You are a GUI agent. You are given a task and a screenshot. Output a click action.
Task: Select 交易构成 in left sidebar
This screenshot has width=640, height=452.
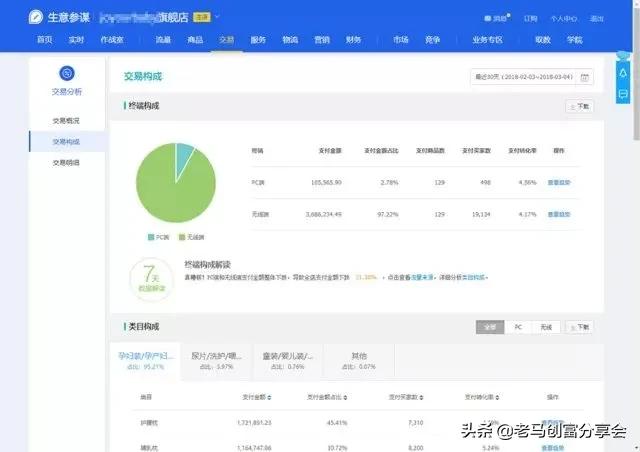[66, 142]
